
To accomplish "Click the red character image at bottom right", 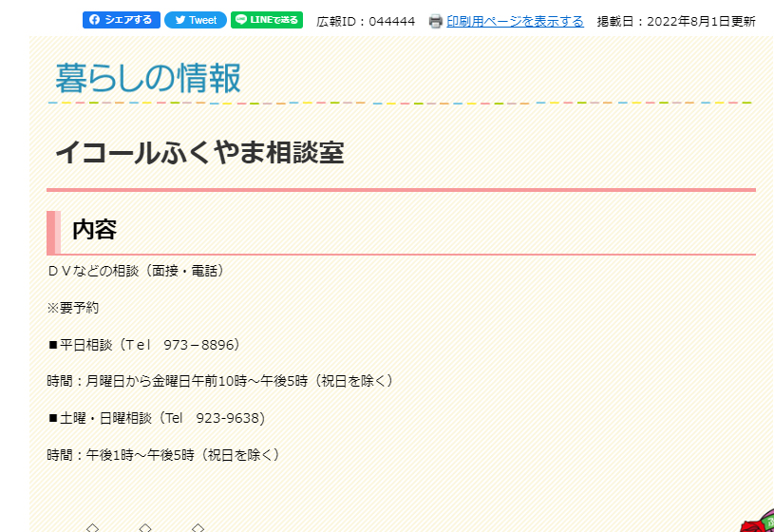I will (759, 522).
